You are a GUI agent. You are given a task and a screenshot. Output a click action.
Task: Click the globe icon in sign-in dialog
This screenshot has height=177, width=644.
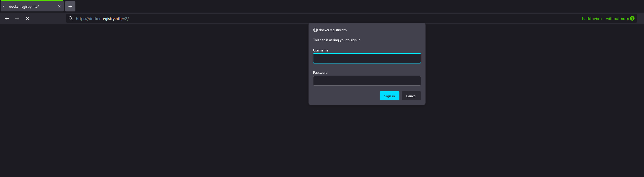pyautogui.click(x=315, y=30)
